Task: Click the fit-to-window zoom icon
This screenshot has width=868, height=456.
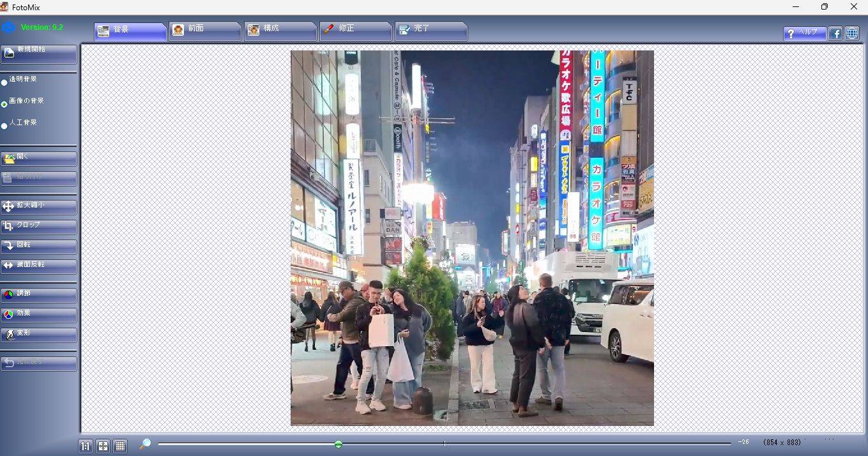Action: [x=103, y=446]
